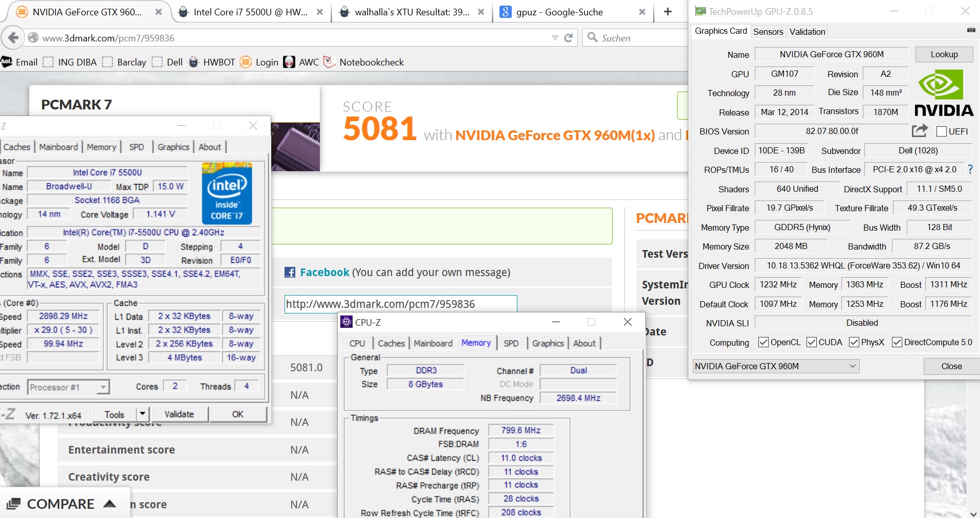The height and width of the screenshot is (518, 980).
Task: Click the bus interface question mark
Action: pos(970,169)
